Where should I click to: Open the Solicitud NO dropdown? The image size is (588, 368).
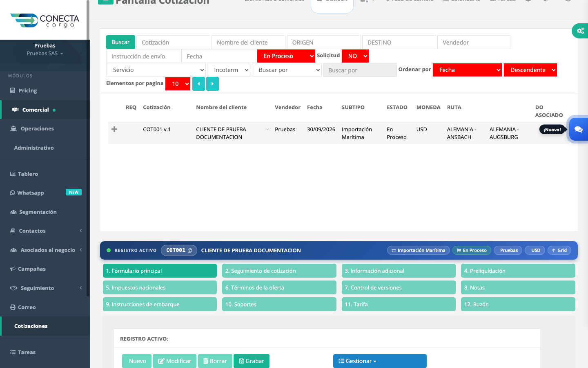355,56
